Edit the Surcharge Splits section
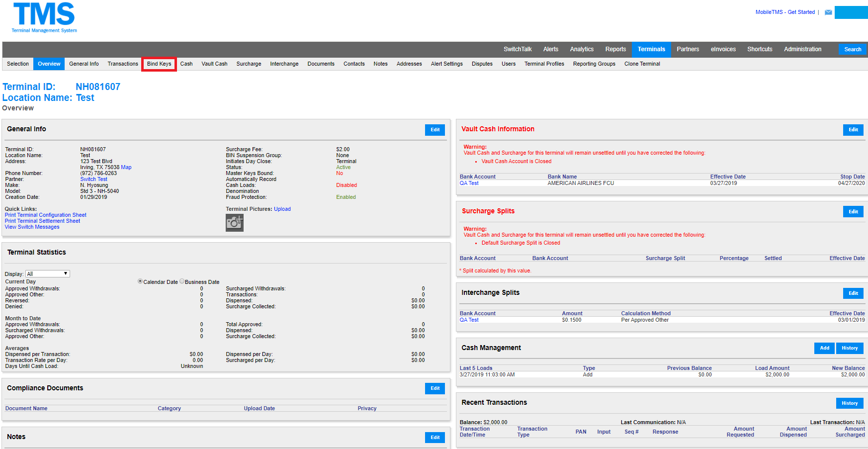 click(853, 212)
